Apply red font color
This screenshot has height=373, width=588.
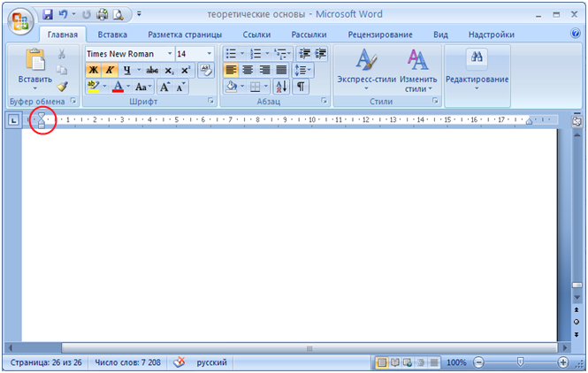click(x=118, y=87)
